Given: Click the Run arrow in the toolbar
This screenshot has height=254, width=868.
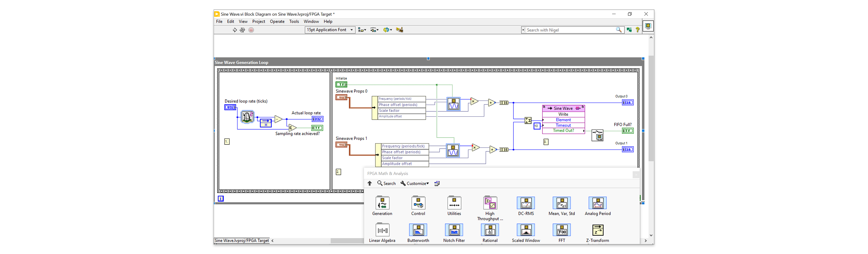Looking at the screenshot, I should coord(235,30).
